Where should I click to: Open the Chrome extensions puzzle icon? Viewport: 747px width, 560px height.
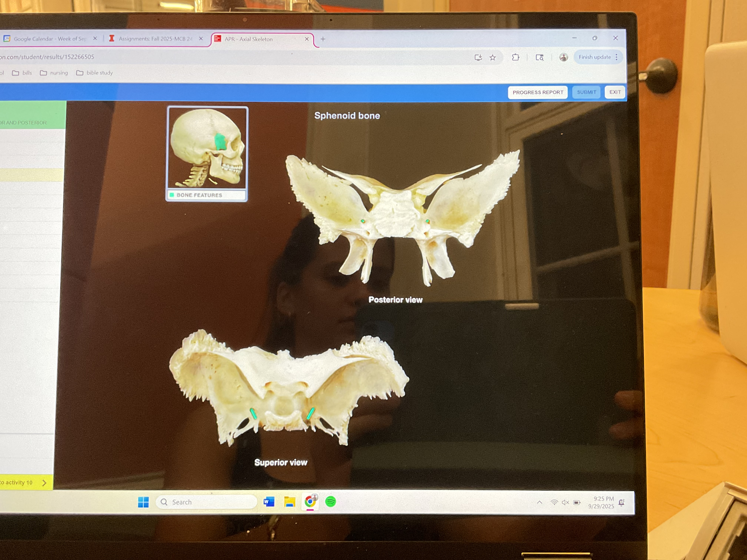click(x=515, y=57)
